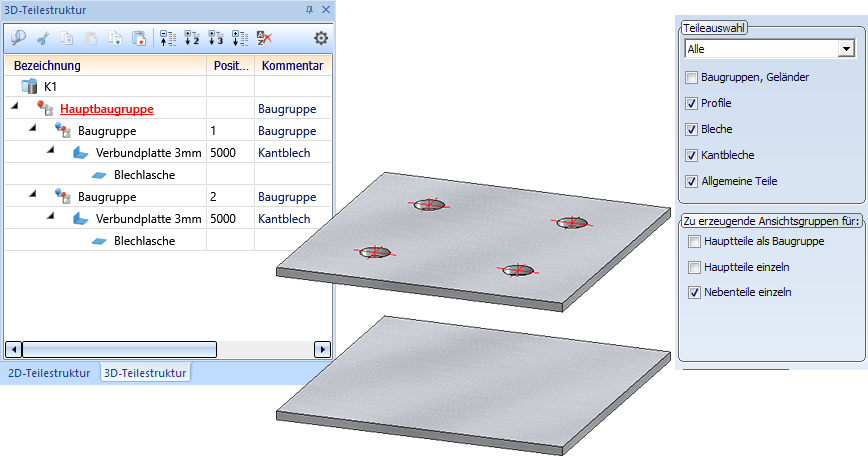
Task: Click the pin icon of the 3D-Teilestruktur panel
Action: point(309,10)
